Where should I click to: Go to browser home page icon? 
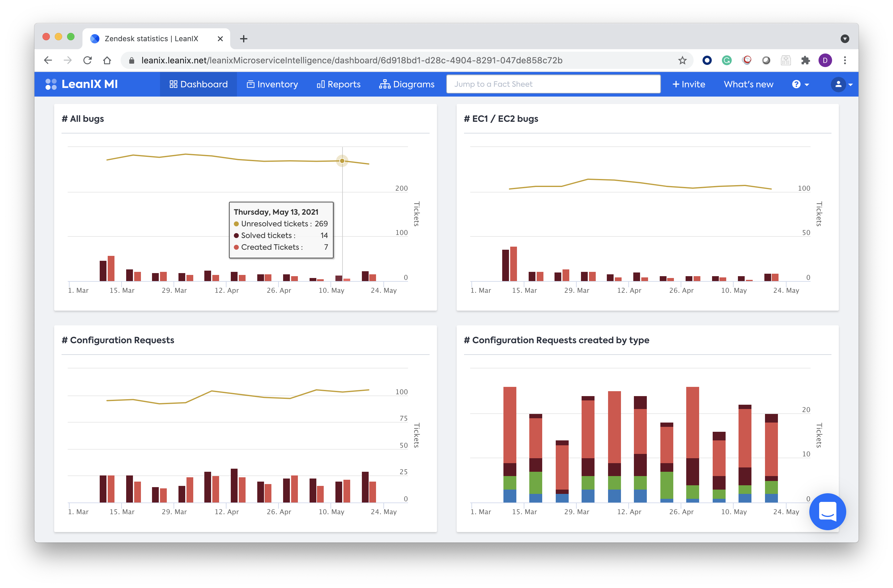pos(107,60)
